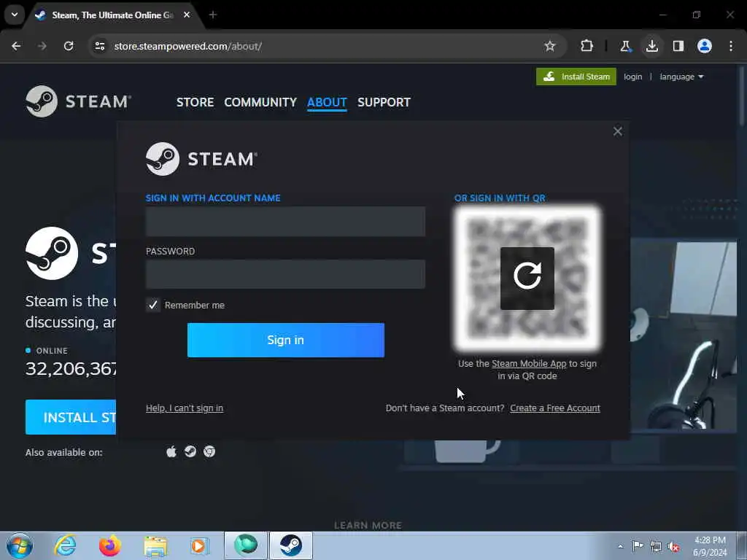The height and width of the screenshot is (560, 747).
Task: Click the blue INSTALL STEAM page button
Action: (x=71, y=417)
